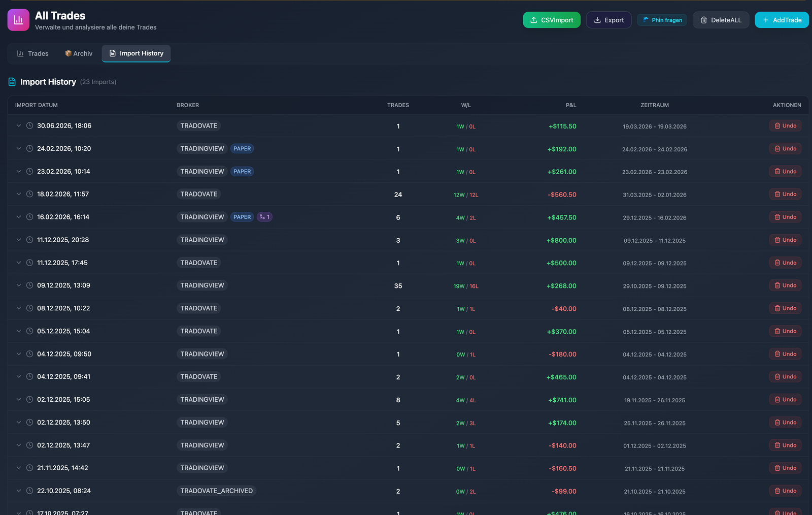
Task: Click the PAPER badge on 23.02.2026 import
Action: [x=242, y=172]
